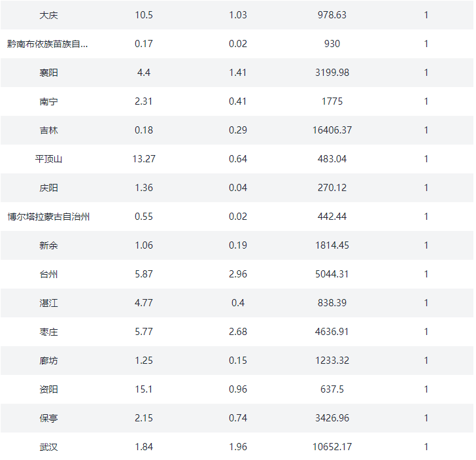Image resolution: width=476 pixels, height=460 pixels.
Task: Select the 资阳 city name
Action: 48,389
